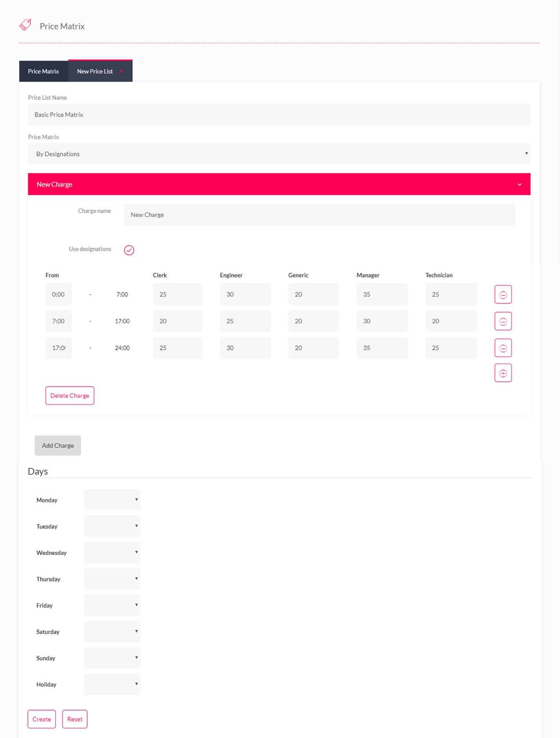Toggle the Use designations checkbox
Screen dimensions: 560x738
tap(129, 250)
